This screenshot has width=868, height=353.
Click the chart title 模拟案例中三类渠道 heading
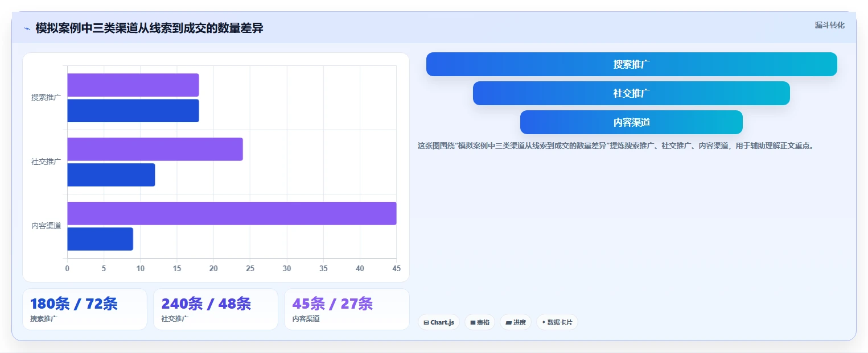(149, 28)
